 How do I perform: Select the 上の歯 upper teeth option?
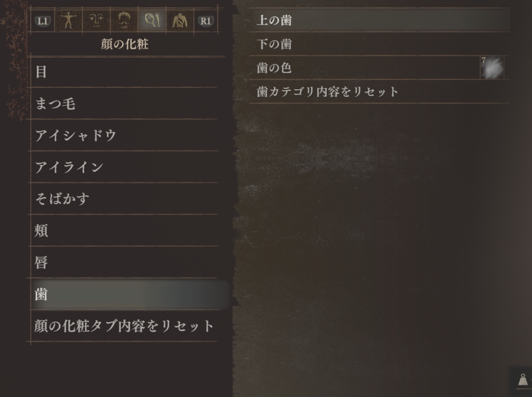379,20
